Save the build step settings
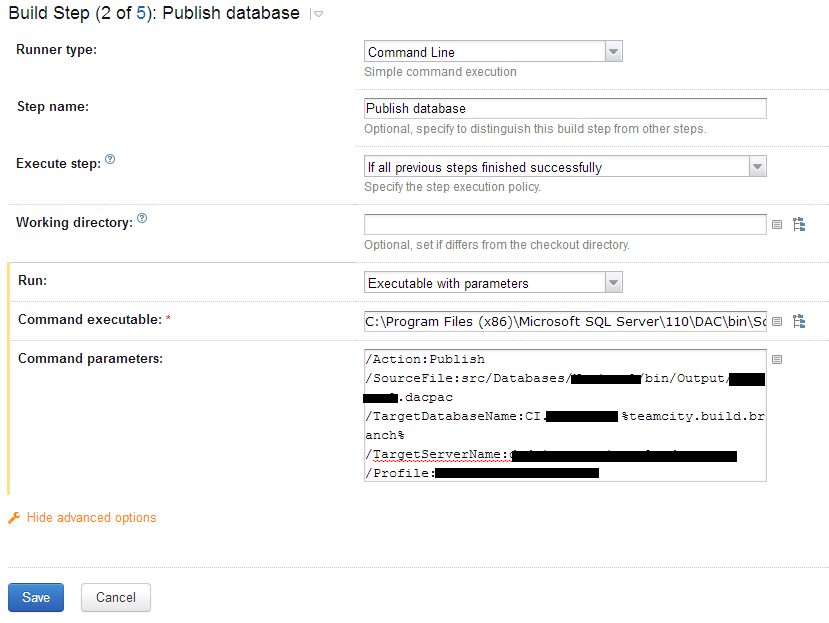The image size is (829, 623). (36, 597)
